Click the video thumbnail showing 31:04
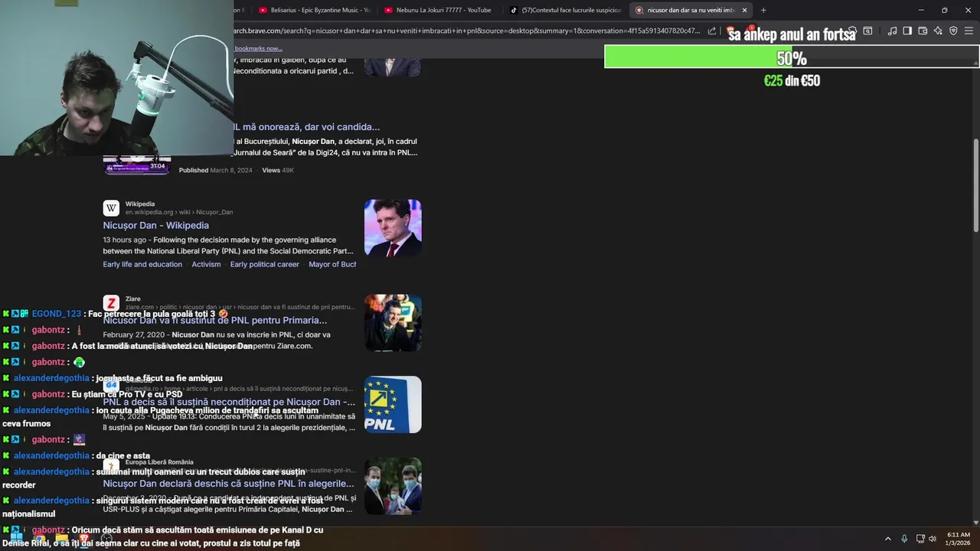 (137, 165)
